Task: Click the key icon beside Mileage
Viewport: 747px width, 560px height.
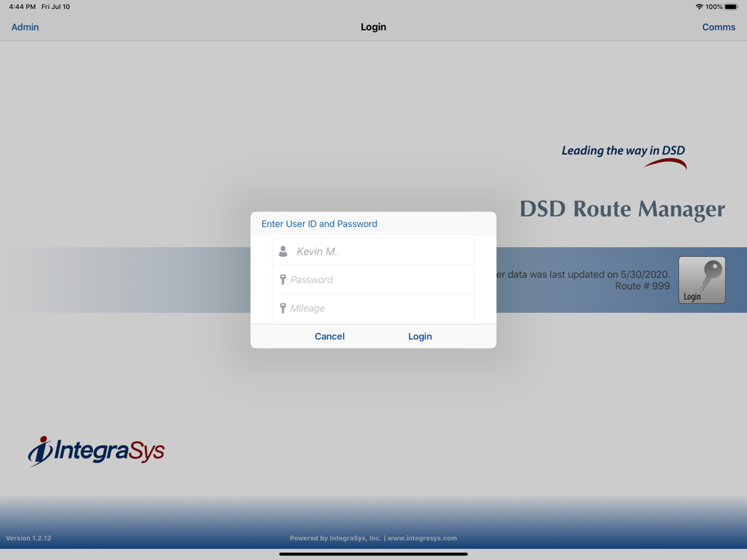Action: coord(282,308)
